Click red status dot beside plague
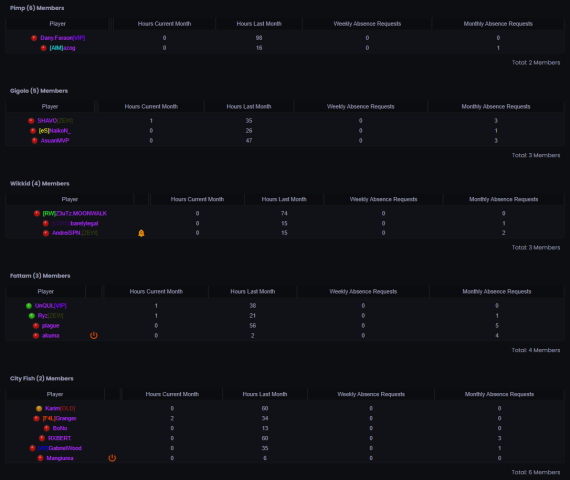The height and width of the screenshot is (480, 570). [36, 326]
